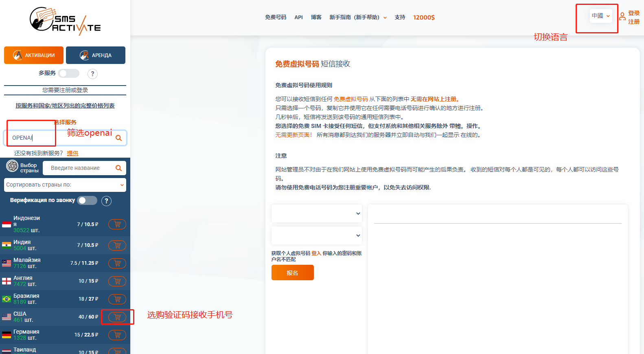Add Малайзия number to cart
644x354 pixels.
pyautogui.click(x=117, y=263)
